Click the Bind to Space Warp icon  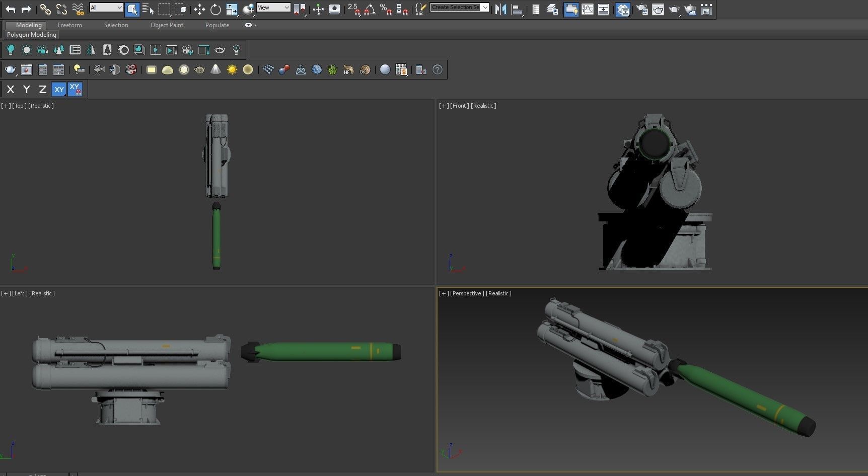coord(78,9)
